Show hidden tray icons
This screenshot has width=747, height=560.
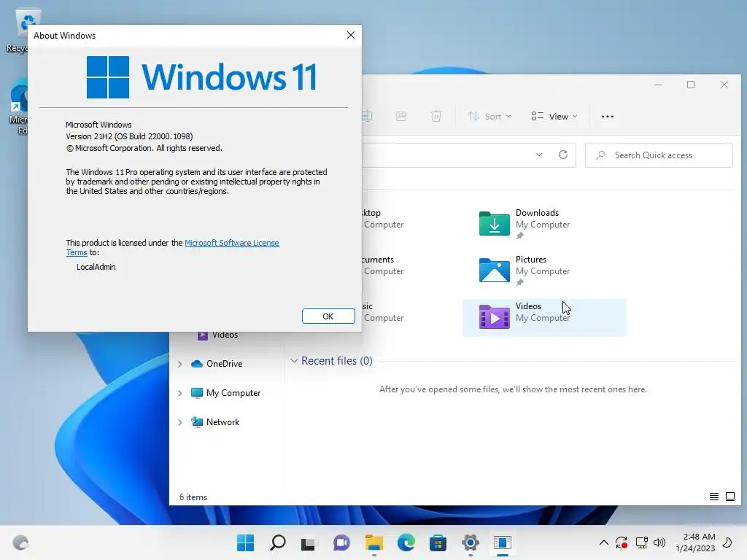pyautogui.click(x=603, y=542)
